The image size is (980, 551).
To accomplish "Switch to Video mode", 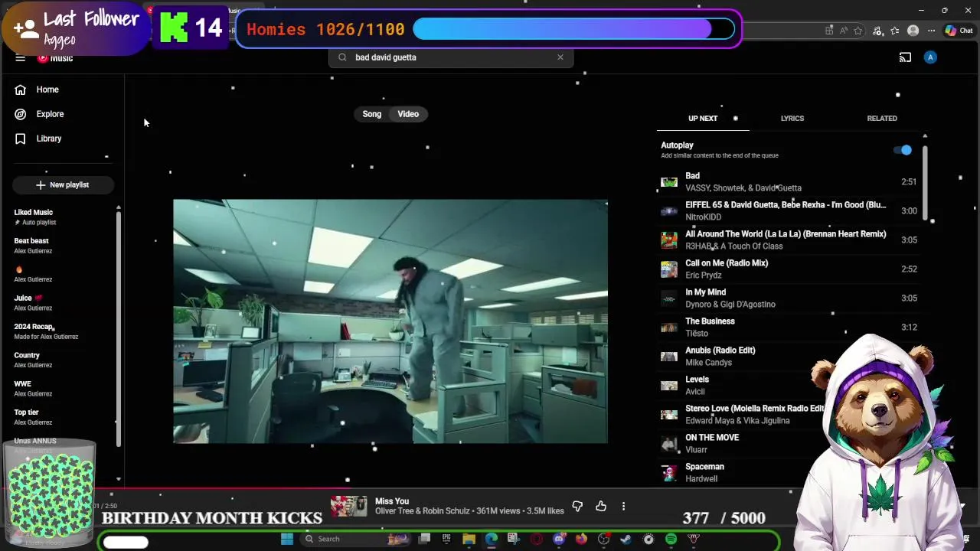I will click(408, 114).
